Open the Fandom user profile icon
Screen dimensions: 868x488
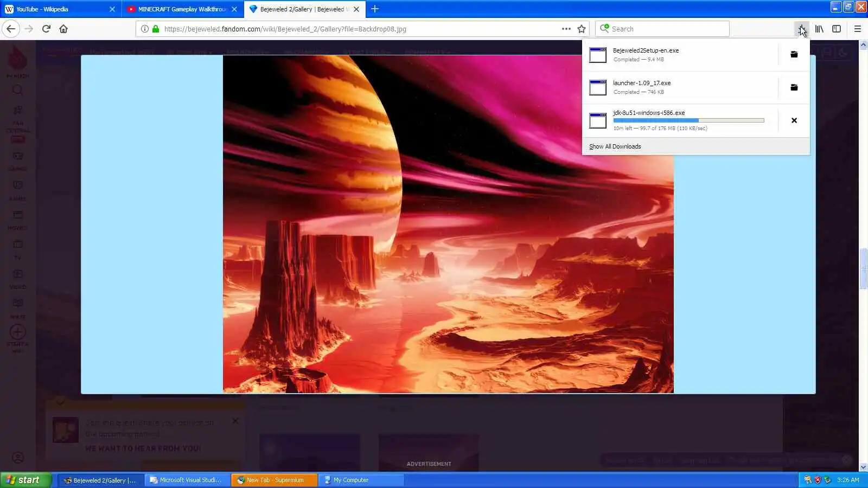18,458
